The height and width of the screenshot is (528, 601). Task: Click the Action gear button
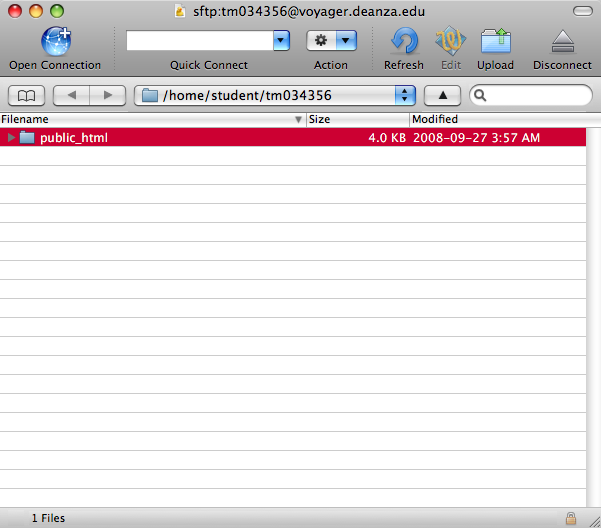pyautogui.click(x=321, y=40)
